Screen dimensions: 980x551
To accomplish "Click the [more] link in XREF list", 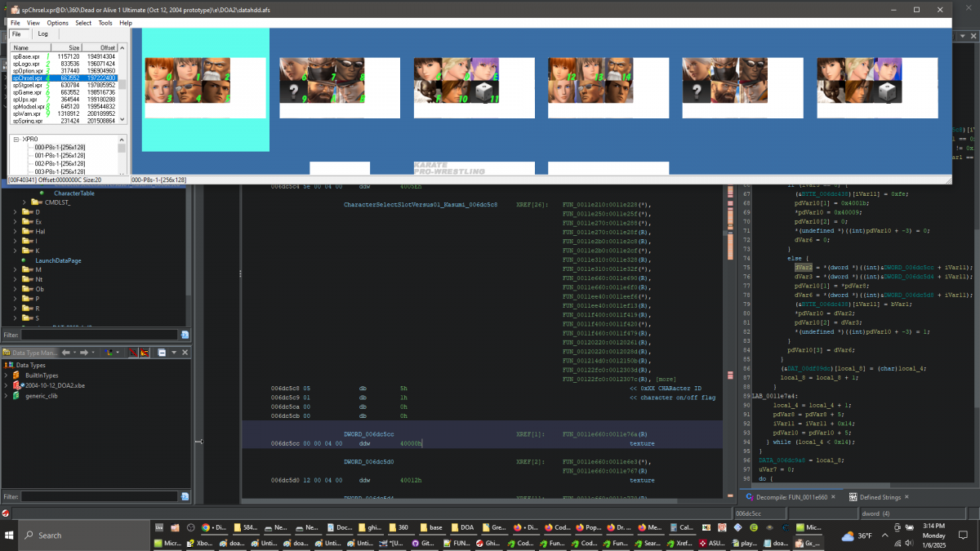I will click(x=666, y=380).
